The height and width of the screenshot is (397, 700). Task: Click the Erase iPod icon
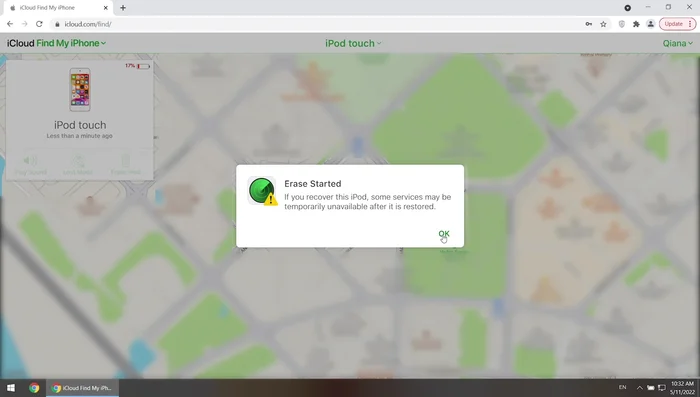[126, 161]
